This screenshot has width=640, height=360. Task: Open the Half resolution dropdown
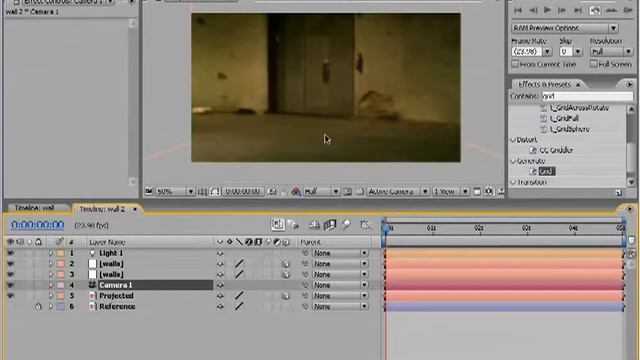[x=321, y=191]
